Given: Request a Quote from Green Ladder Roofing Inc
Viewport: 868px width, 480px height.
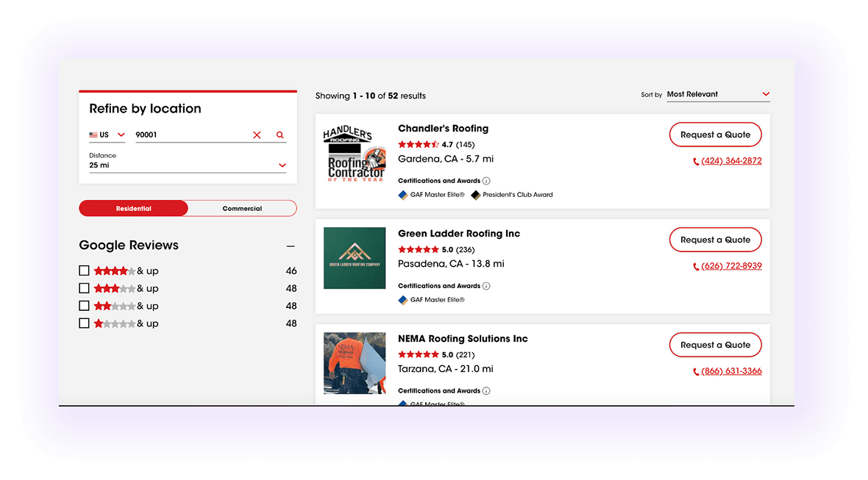Looking at the screenshot, I should pyautogui.click(x=715, y=240).
